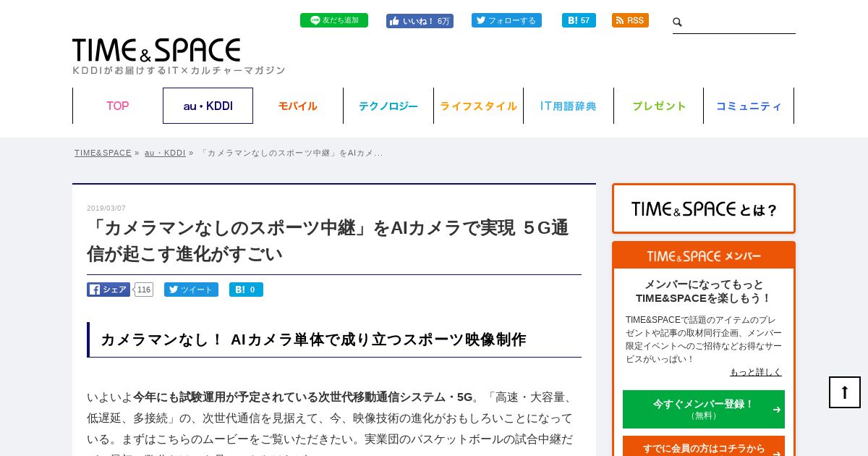Tweet the article with ツイート button
The width and height of the screenshot is (868, 456).
tap(191, 290)
